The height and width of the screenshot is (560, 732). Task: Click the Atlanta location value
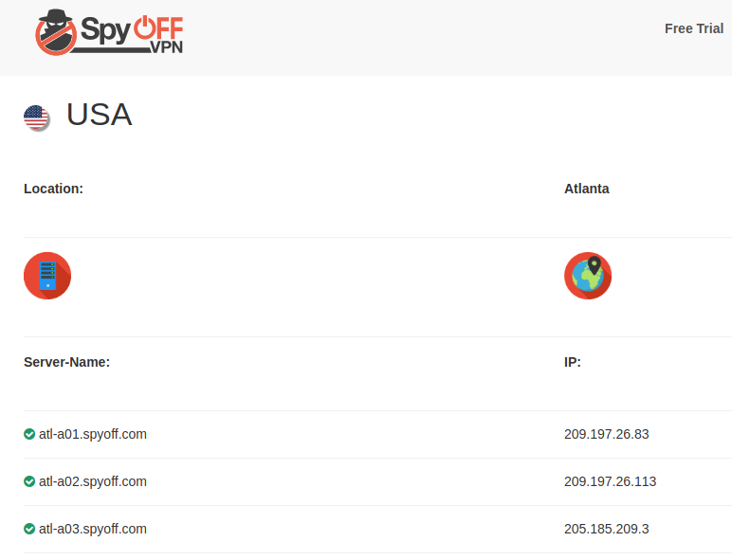coord(586,189)
